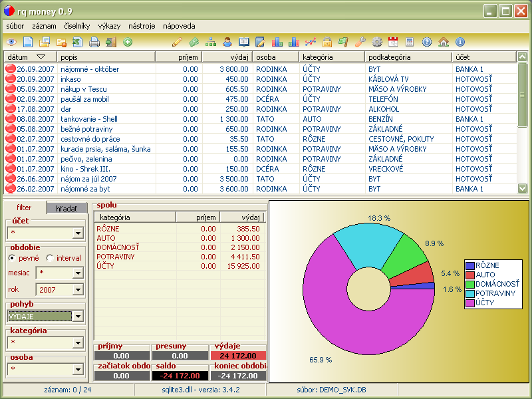Image resolution: width=532 pixels, height=399 pixels.
Task: Switch to the filter tab
Action: click(x=24, y=207)
